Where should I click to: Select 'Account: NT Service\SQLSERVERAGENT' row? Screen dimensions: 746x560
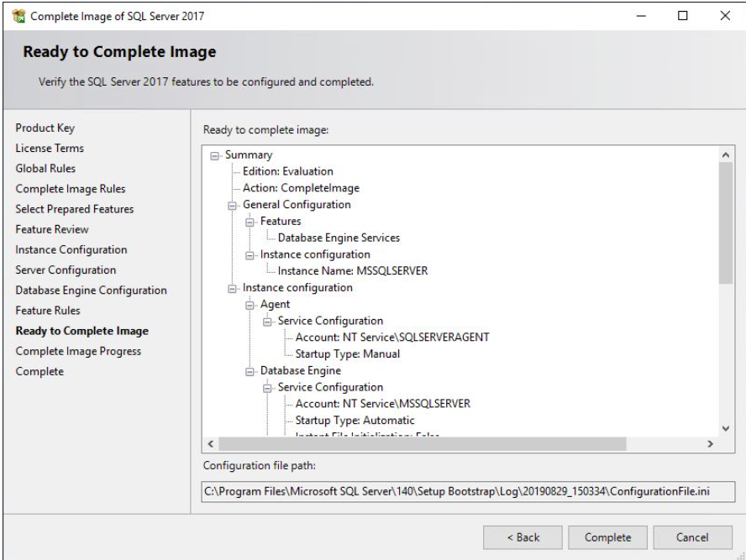(x=392, y=338)
